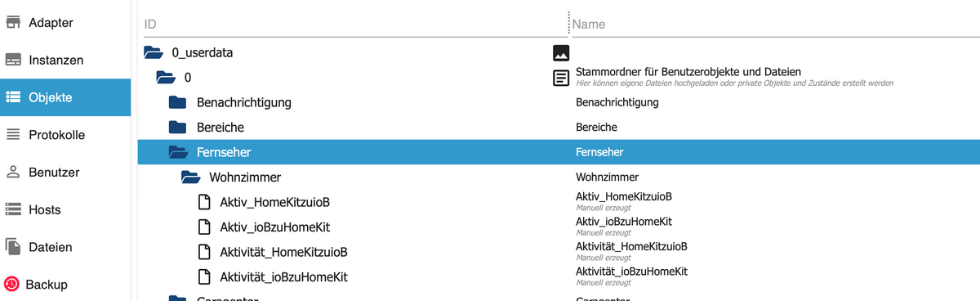The height and width of the screenshot is (301, 980).
Task: Open the Hosts server icon
Action: (13, 209)
